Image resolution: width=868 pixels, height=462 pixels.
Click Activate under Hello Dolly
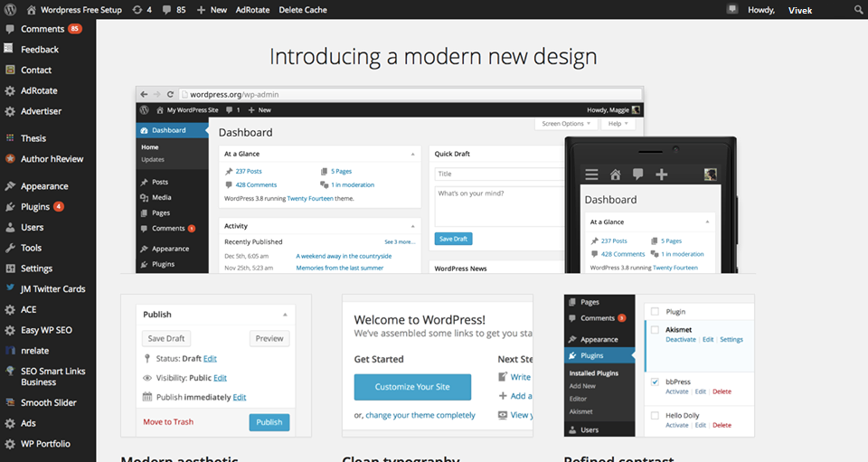pyautogui.click(x=676, y=425)
